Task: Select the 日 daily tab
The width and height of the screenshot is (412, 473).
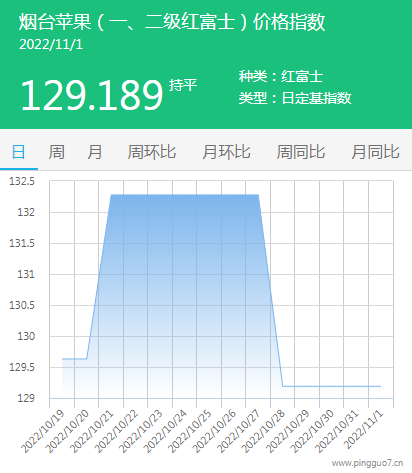Action: (19, 152)
